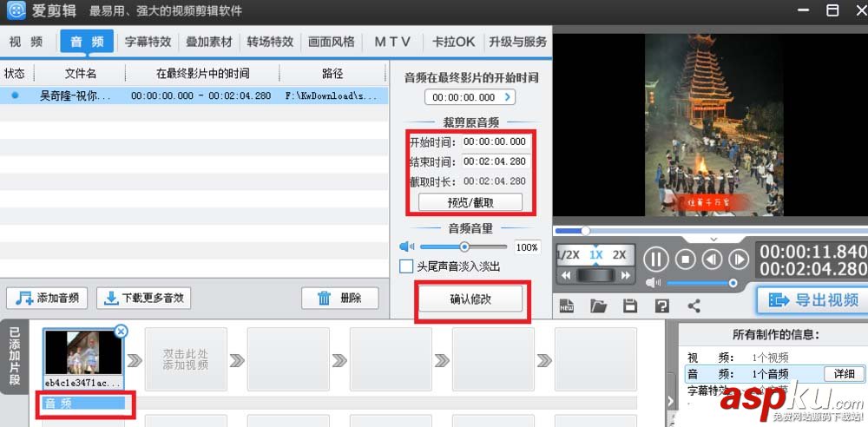Open MTV tab

(x=392, y=42)
